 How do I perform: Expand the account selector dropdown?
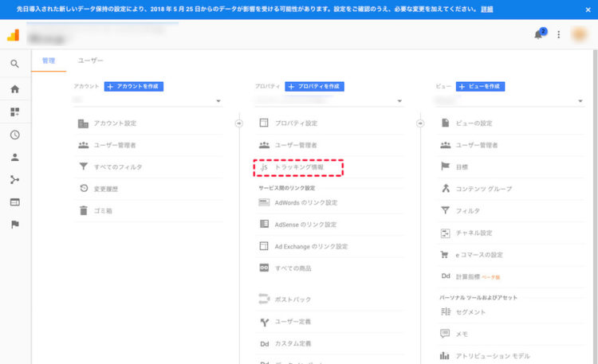[148, 100]
